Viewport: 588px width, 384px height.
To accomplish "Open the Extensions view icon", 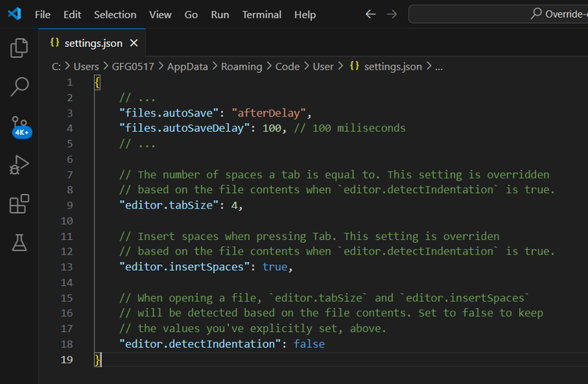I will (x=19, y=205).
